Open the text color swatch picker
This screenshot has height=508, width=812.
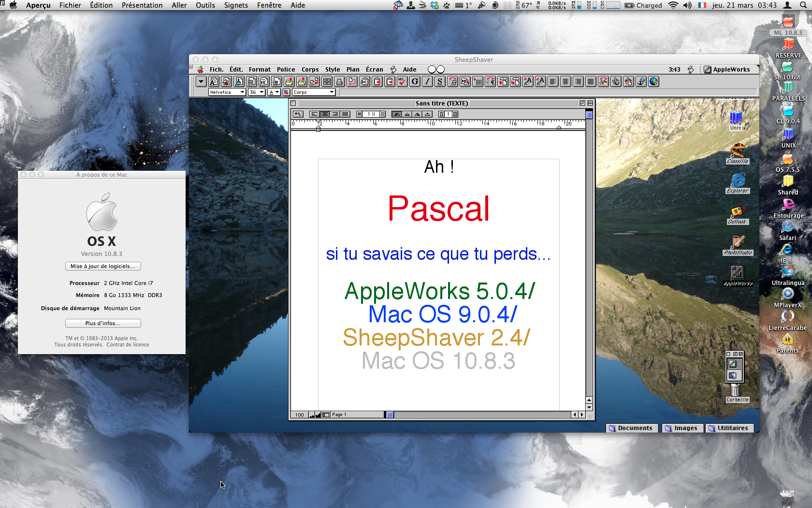(x=287, y=92)
